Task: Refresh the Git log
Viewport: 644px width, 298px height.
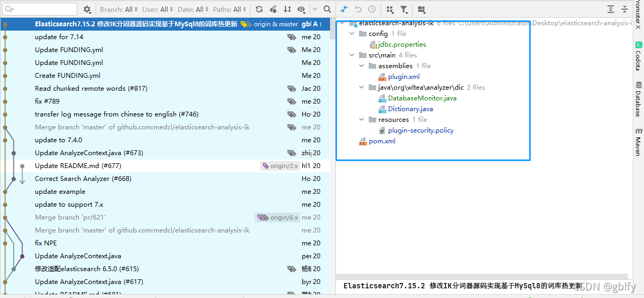Action: tap(259, 9)
